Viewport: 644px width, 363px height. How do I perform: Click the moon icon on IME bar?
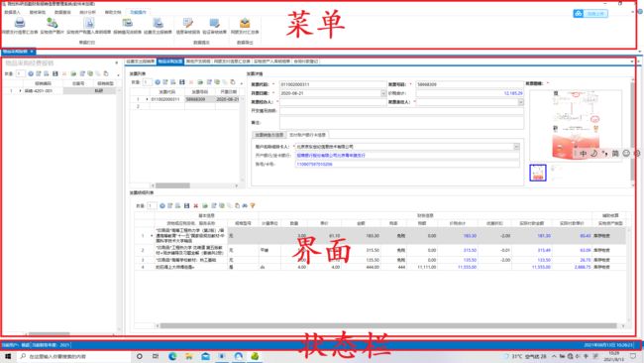coord(593,154)
